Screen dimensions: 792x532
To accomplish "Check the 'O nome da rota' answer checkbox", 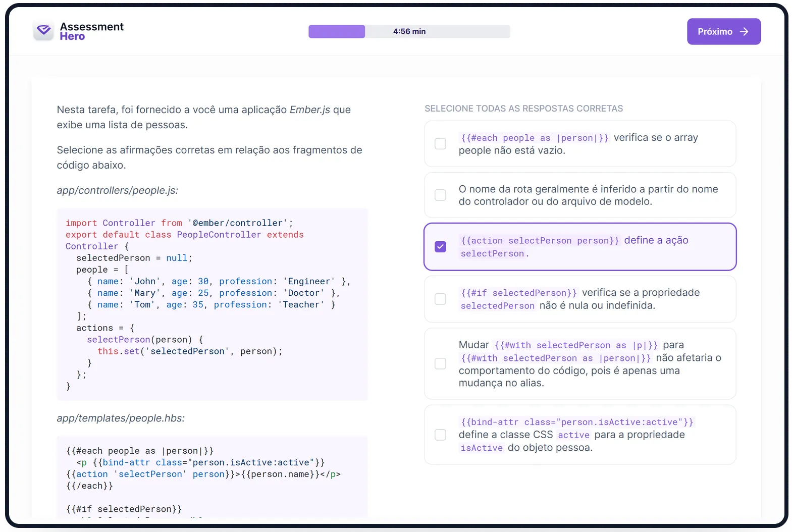I will click(x=440, y=195).
